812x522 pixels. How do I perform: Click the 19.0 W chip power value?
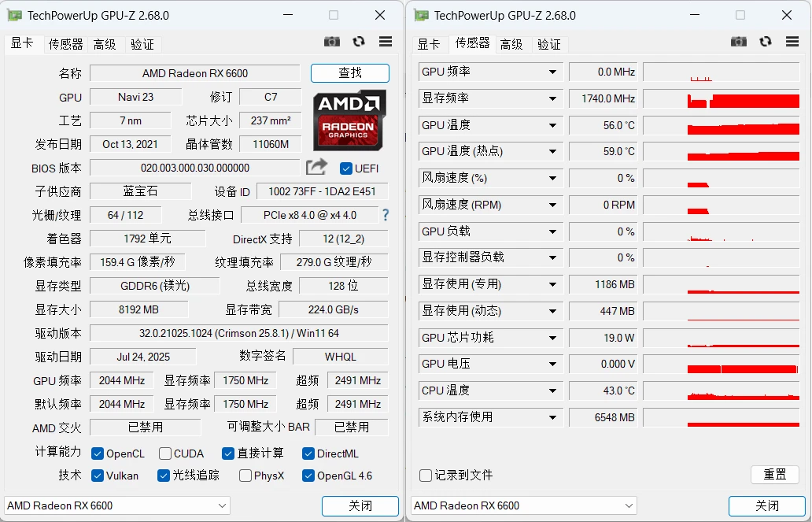[x=603, y=338]
